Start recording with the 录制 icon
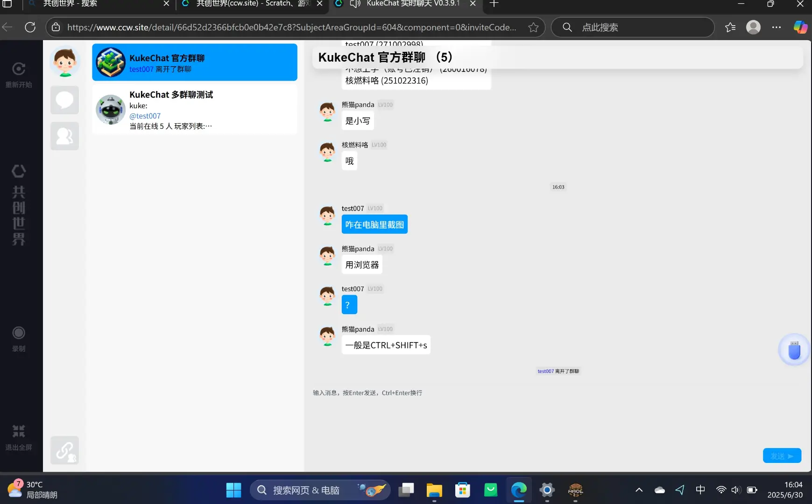The height and width of the screenshot is (504, 812). point(19,333)
